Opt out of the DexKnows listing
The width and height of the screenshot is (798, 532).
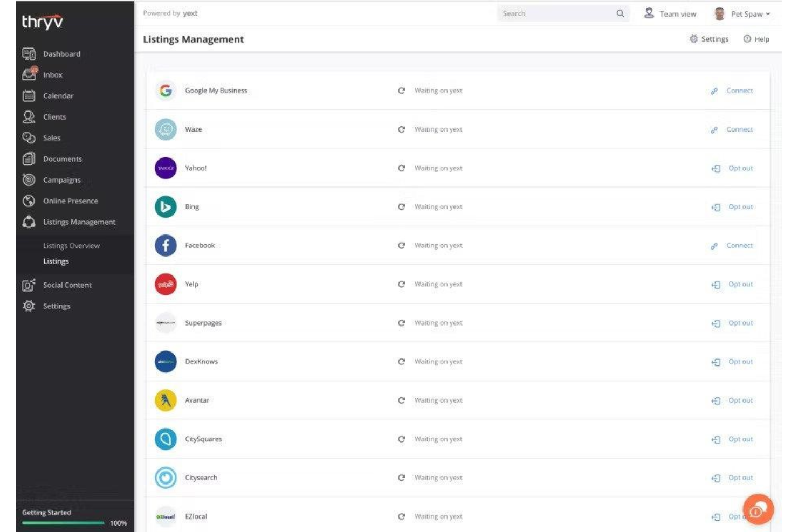[732, 362]
